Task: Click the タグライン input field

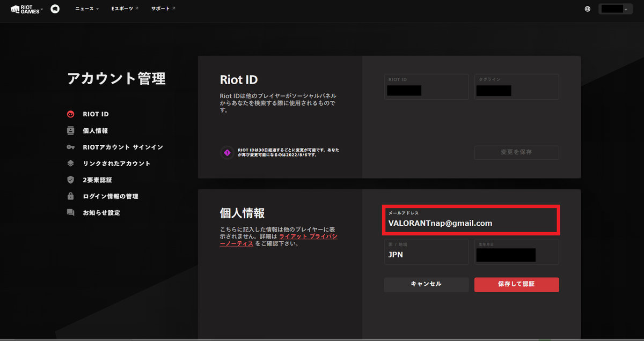Action: click(516, 87)
